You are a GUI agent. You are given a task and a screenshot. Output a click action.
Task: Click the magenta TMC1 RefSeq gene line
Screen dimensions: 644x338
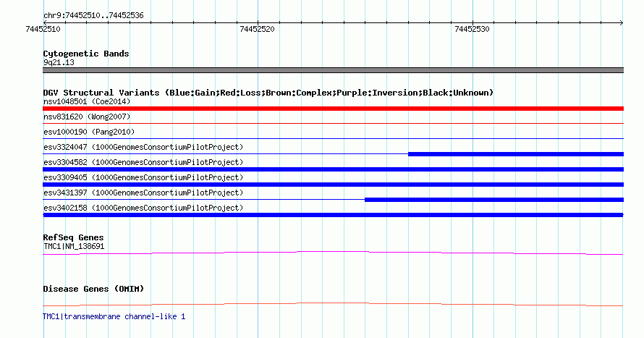tap(333, 253)
